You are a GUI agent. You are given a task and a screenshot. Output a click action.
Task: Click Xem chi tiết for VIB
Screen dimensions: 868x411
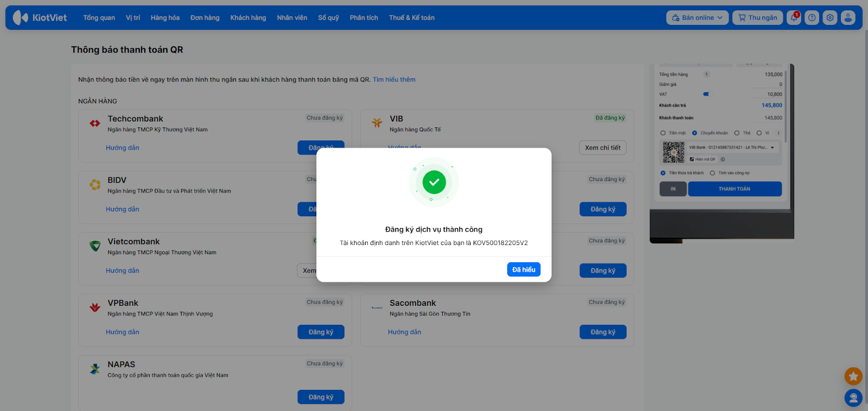pos(603,147)
